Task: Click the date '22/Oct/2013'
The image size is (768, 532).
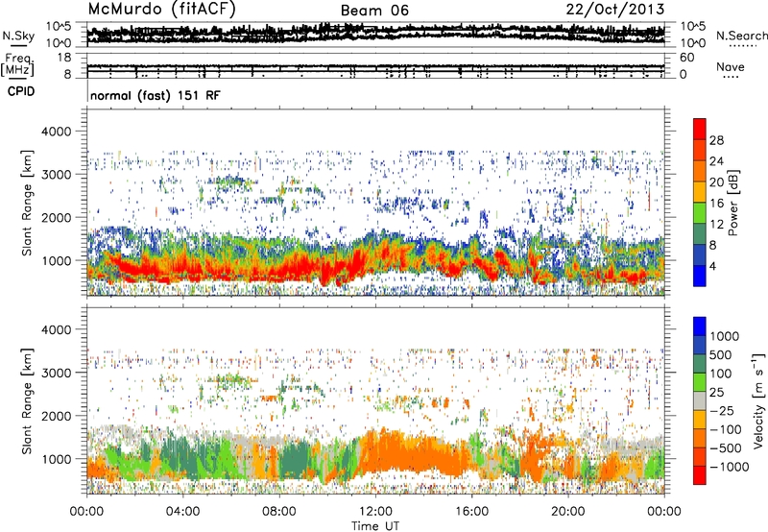Action: [615, 10]
